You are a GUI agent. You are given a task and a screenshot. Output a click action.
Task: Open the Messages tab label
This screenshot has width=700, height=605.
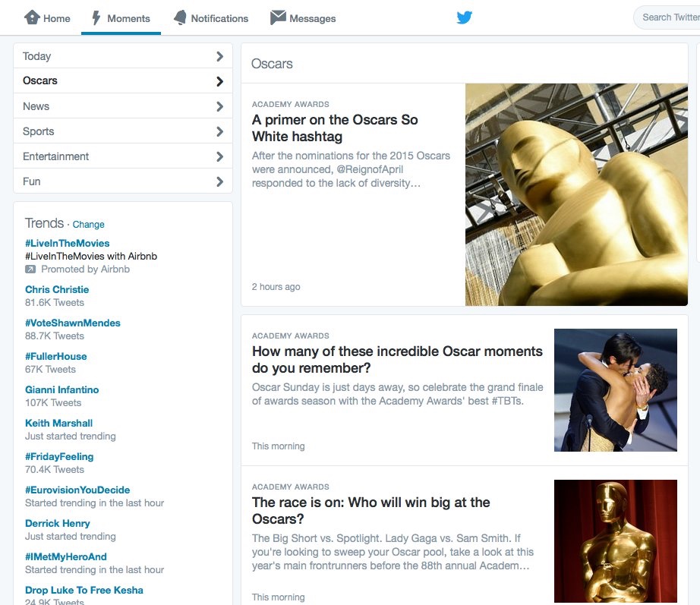point(313,18)
